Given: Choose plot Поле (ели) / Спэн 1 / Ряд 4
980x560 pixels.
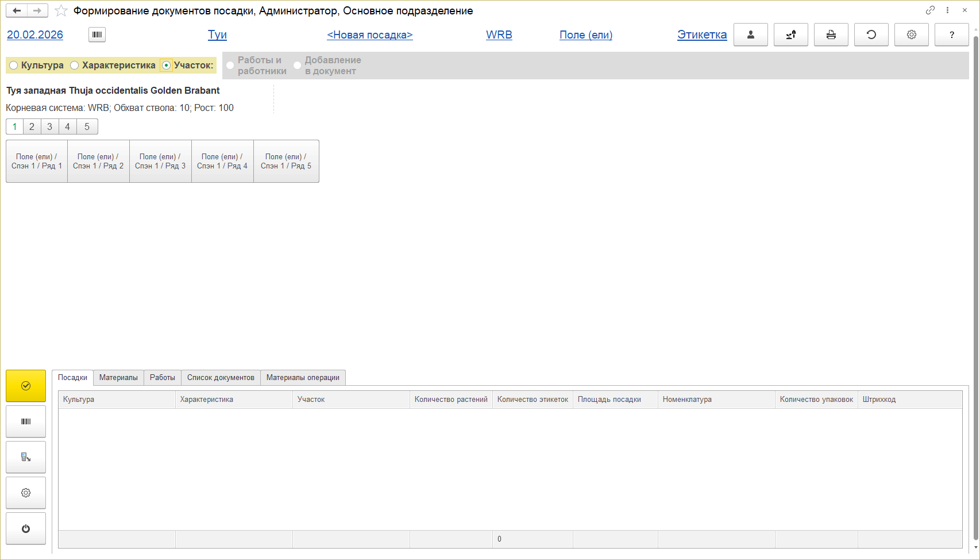Looking at the screenshot, I should [x=223, y=162].
